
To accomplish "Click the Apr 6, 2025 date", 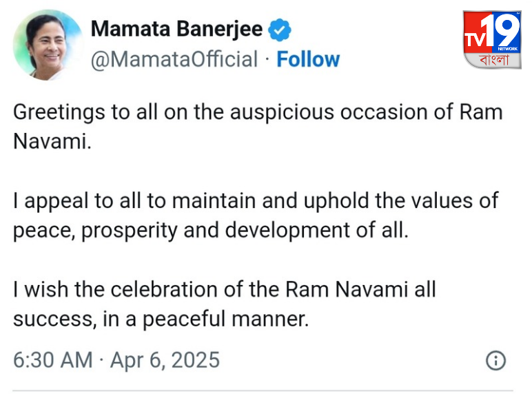I will [165, 360].
